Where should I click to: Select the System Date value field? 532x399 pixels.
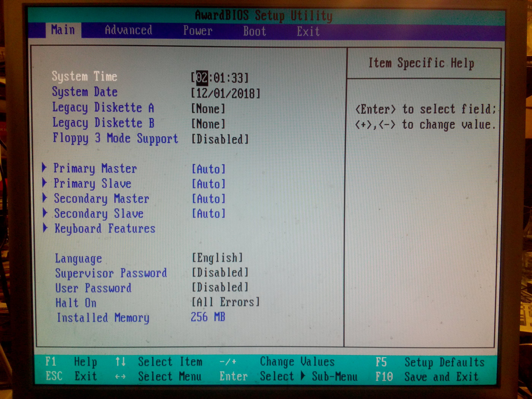point(225,93)
